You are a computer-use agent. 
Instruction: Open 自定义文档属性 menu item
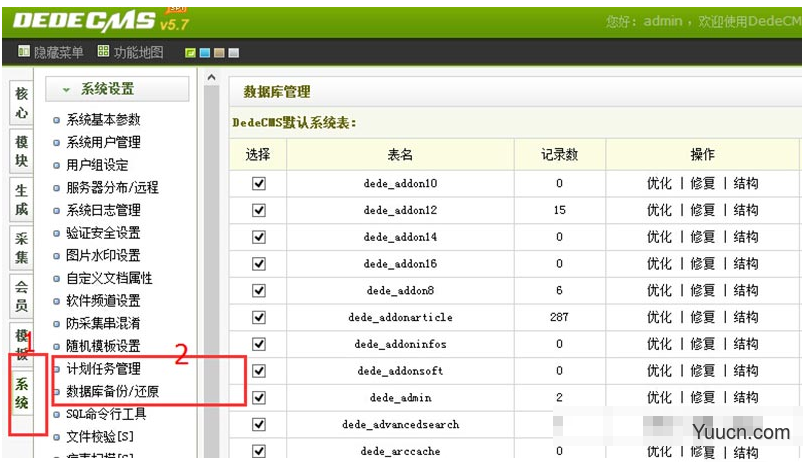(110, 278)
